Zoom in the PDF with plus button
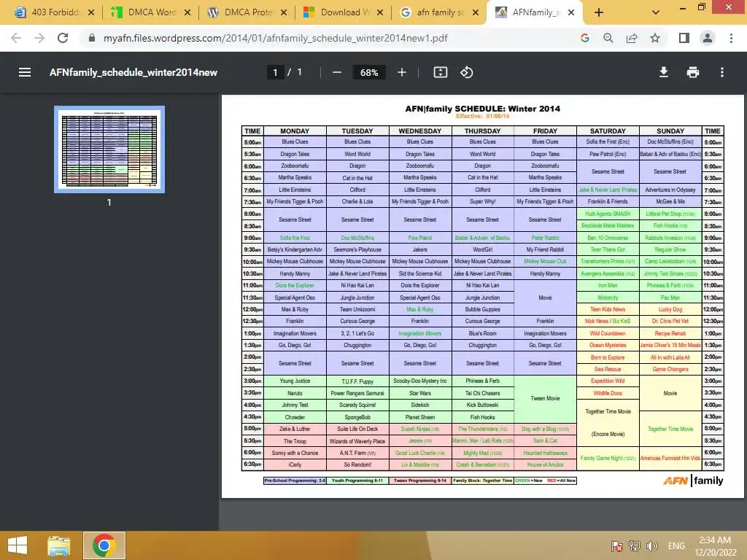This screenshot has width=747, height=560. 402,72
